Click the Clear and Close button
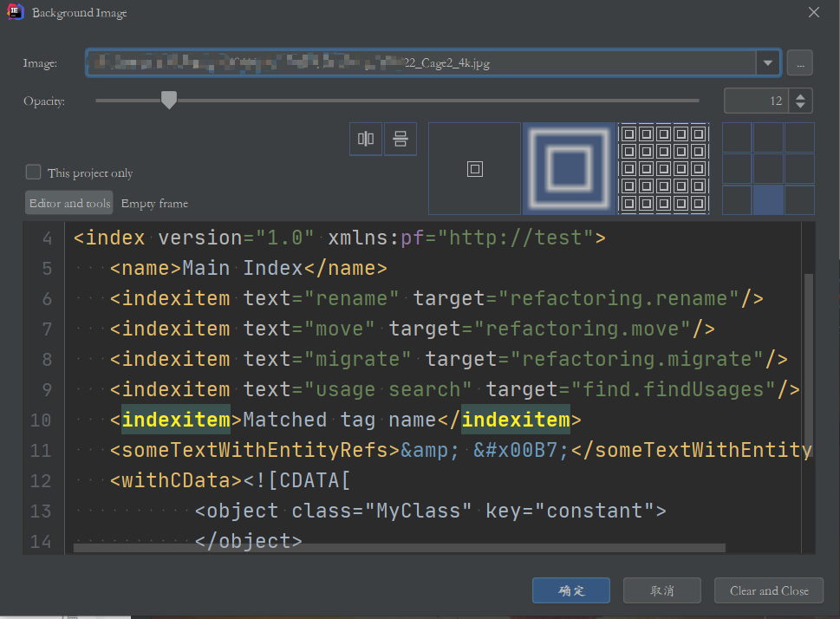The height and width of the screenshot is (619, 840). (769, 590)
